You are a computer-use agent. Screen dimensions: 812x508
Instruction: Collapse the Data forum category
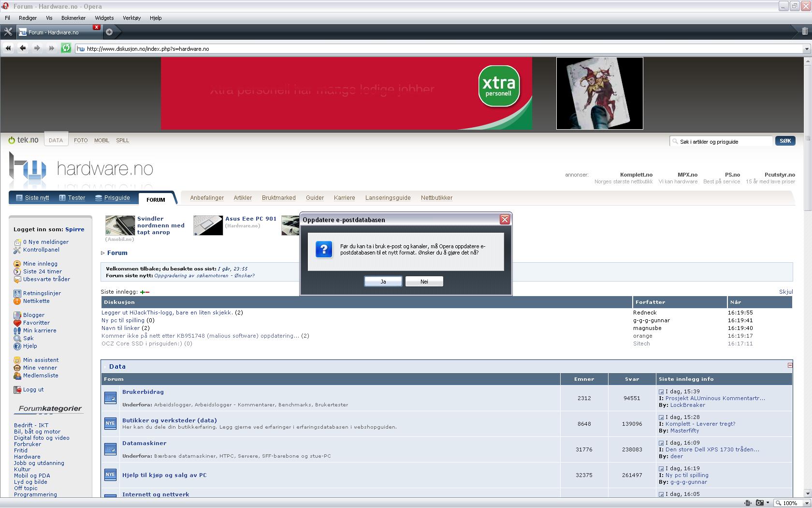790,365
